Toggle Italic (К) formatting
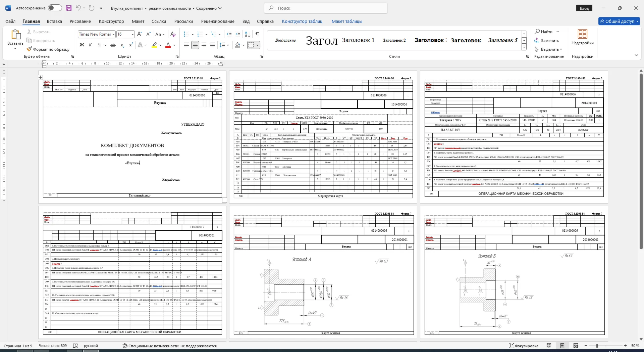 point(90,45)
